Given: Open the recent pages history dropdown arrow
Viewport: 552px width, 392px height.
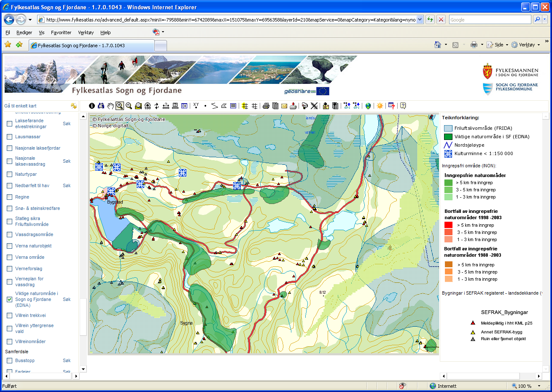Looking at the screenshot, I should (x=30, y=20).
